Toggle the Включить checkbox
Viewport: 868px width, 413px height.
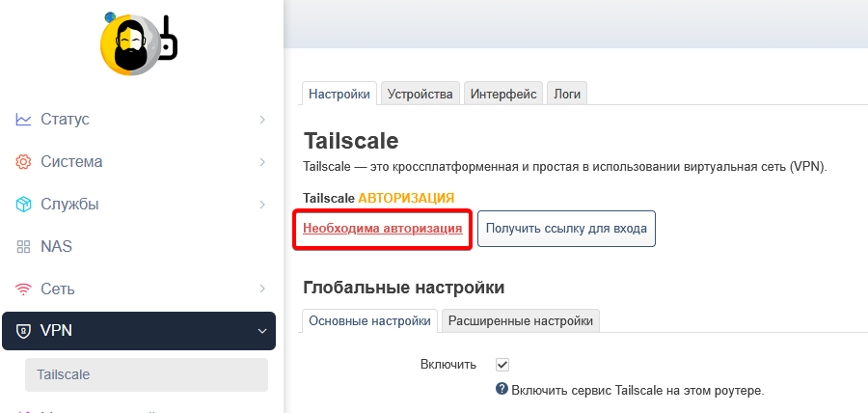(x=502, y=365)
